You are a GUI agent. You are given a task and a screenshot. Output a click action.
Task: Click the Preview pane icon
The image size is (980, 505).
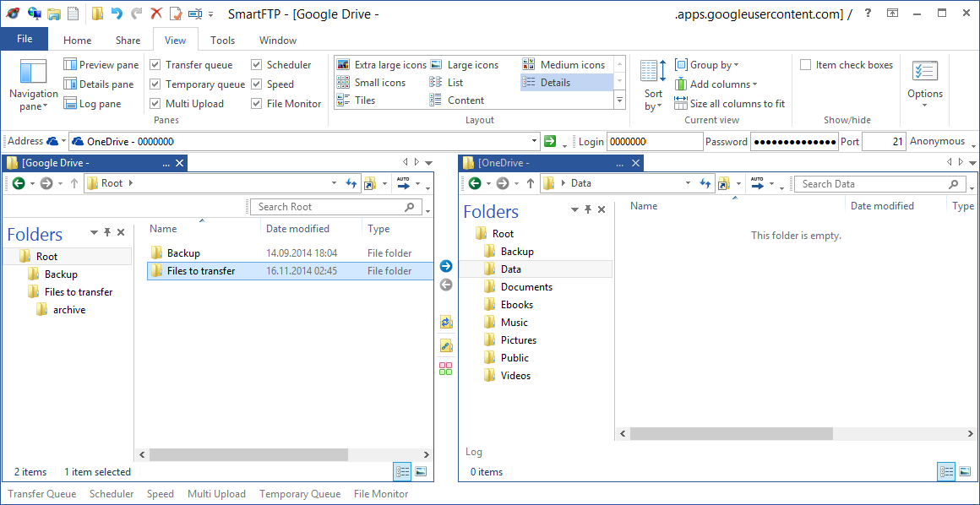[70, 65]
